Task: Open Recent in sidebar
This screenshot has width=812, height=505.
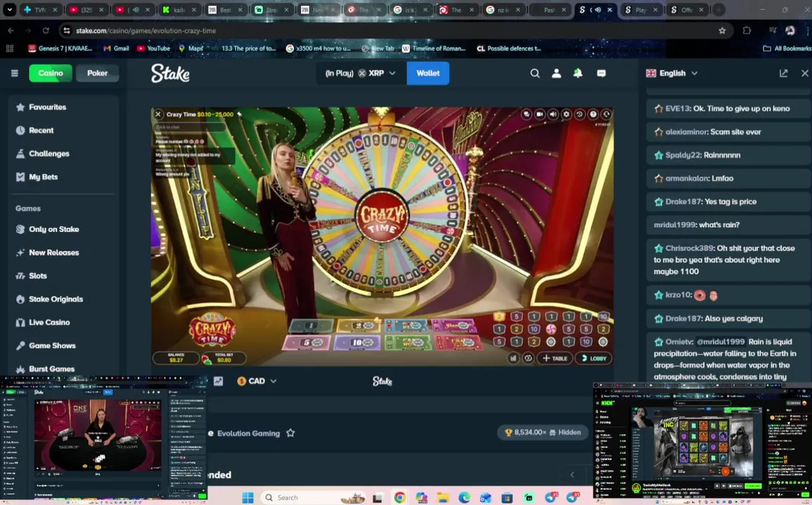Action: (x=63, y=130)
